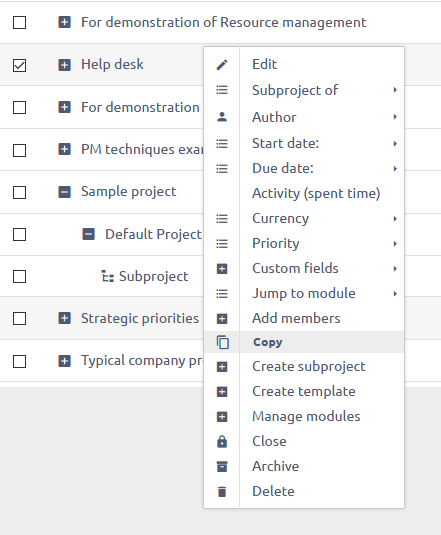441x535 pixels.
Task: Click the archive box icon
Action: pyautogui.click(x=222, y=466)
